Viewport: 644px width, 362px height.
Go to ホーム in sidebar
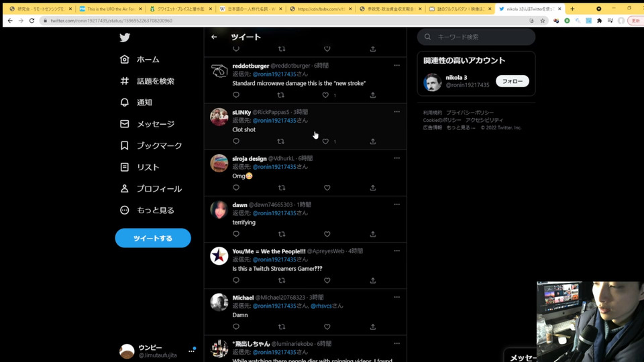140,60
